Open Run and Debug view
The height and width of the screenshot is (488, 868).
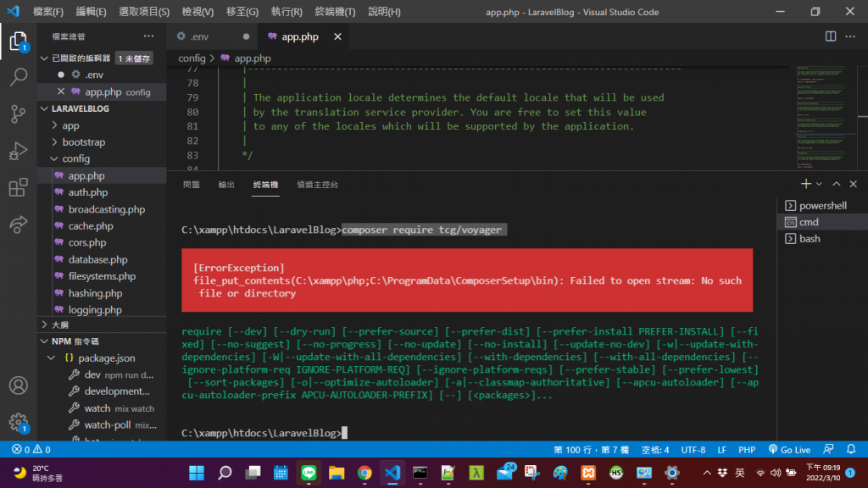click(x=19, y=151)
